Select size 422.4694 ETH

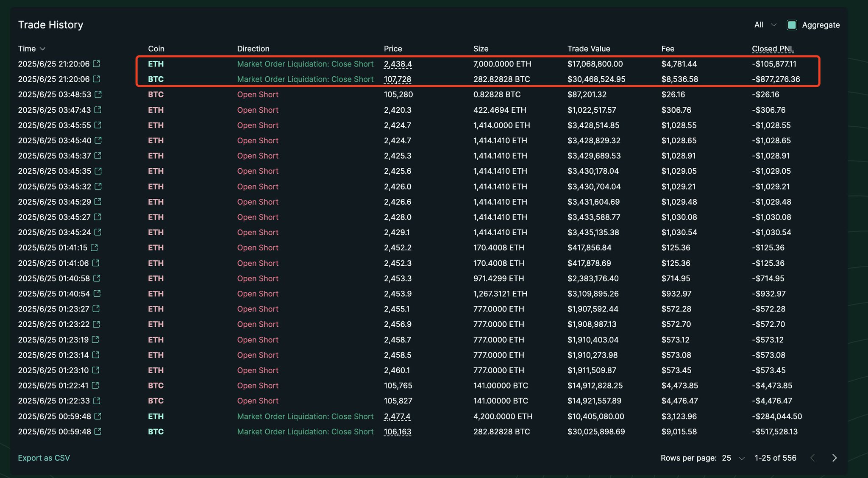coord(500,110)
